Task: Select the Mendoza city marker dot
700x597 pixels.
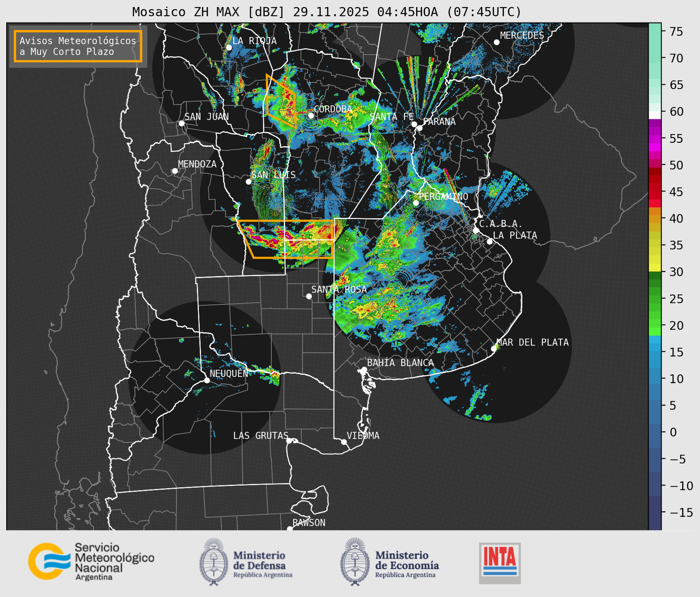Action: (x=175, y=171)
